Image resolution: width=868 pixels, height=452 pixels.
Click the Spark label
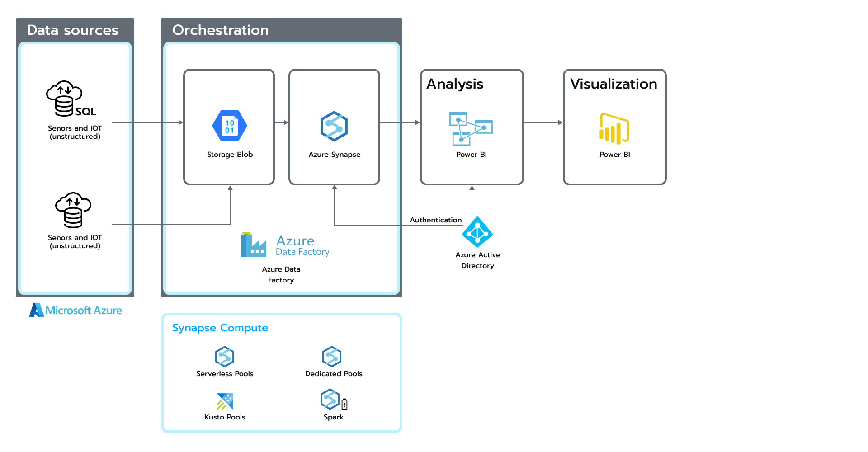[x=334, y=417]
